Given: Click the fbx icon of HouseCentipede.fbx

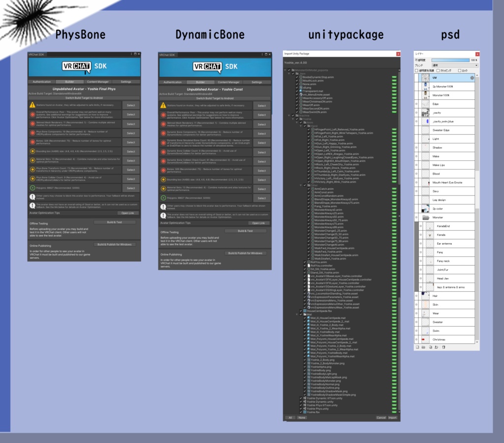Looking at the screenshot, I should 305,311.
